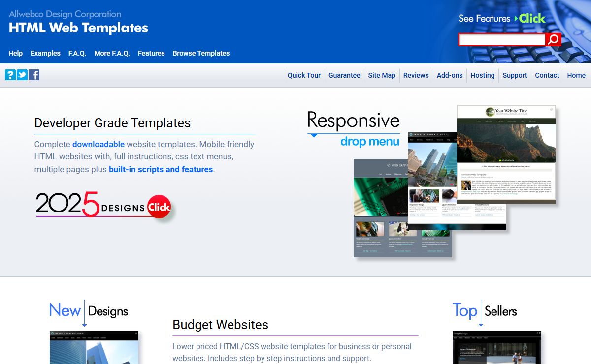Open the green circuit board template thumbnail
Viewport: 591px width, 364px height.
(380, 208)
